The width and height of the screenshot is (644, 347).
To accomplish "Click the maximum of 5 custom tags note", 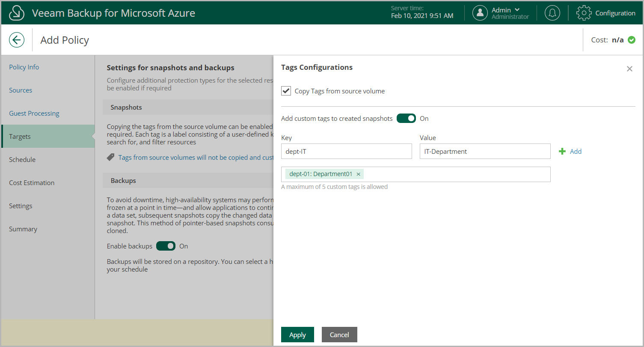I will tap(334, 187).
